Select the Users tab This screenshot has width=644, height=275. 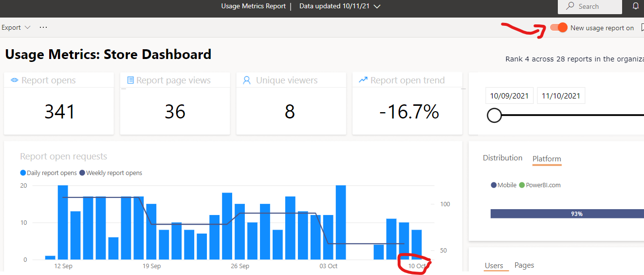coord(494,266)
